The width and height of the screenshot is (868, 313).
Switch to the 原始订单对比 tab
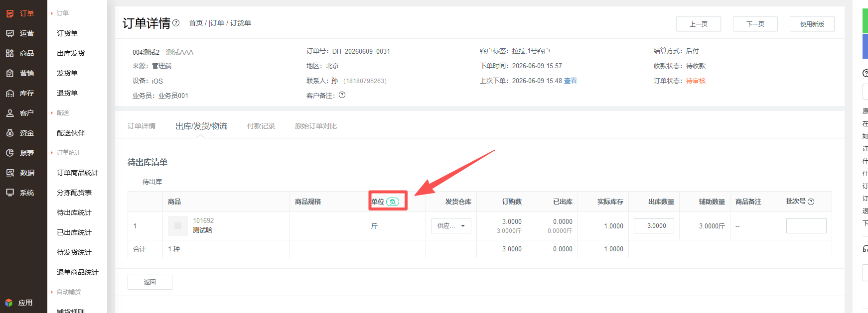pos(316,126)
